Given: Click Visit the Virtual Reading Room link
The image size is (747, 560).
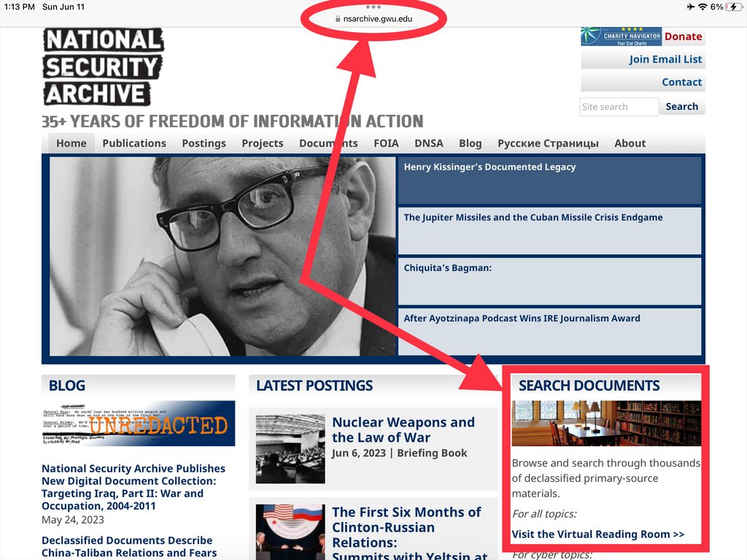Looking at the screenshot, I should [x=598, y=534].
